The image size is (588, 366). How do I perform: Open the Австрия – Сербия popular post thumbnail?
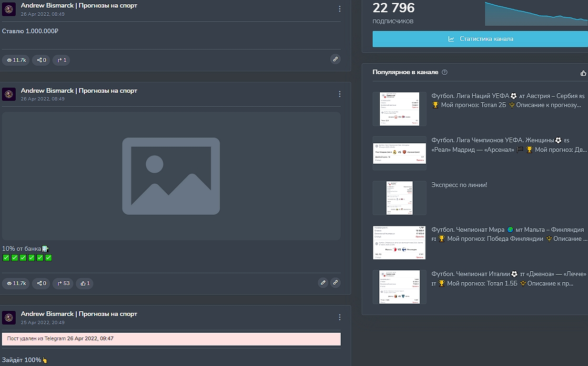point(399,109)
